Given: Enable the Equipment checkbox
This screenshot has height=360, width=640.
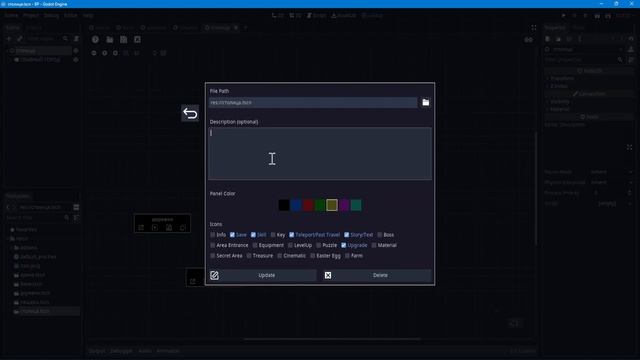Looking at the screenshot, I should coord(255,245).
